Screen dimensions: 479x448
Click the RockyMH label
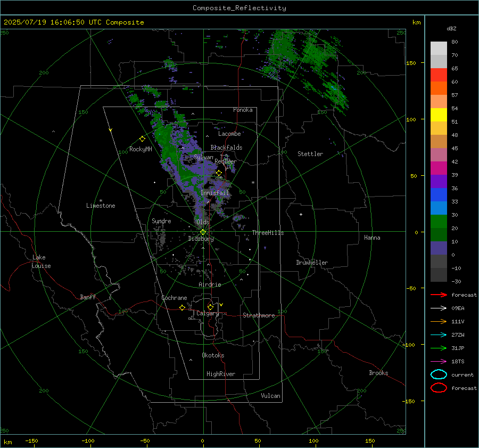[141, 149]
